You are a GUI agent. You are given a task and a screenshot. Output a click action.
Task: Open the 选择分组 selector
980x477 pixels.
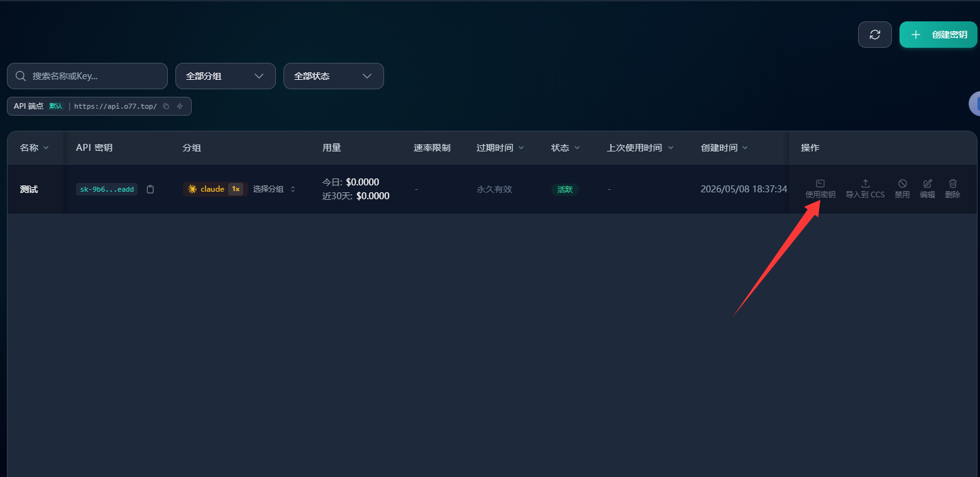274,189
